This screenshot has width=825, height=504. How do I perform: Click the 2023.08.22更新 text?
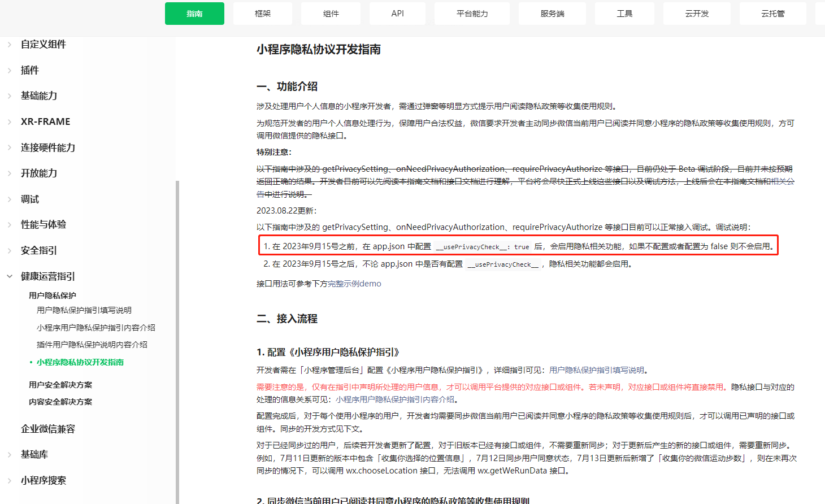point(286,211)
